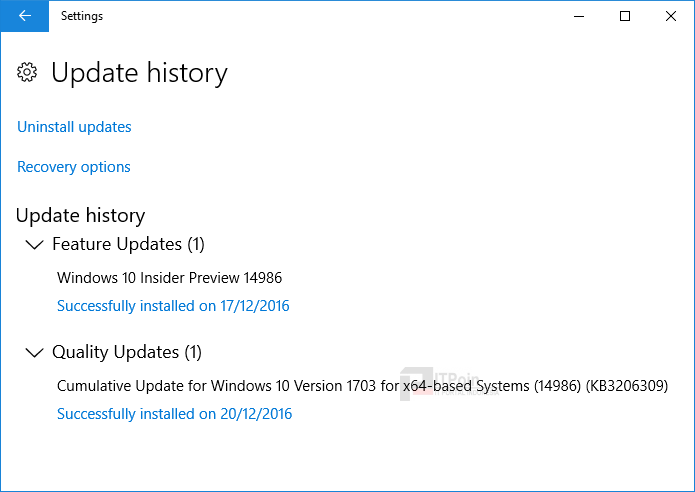Maximize the Settings window
Screen dimensions: 695x492
(625, 16)
